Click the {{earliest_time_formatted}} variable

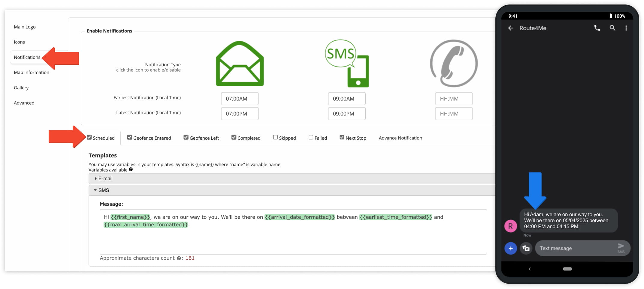[x=396, y=217]
